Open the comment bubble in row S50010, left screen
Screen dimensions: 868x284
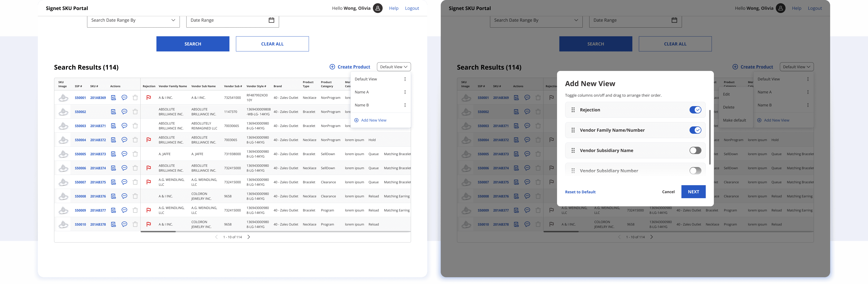tap(124, 224)
